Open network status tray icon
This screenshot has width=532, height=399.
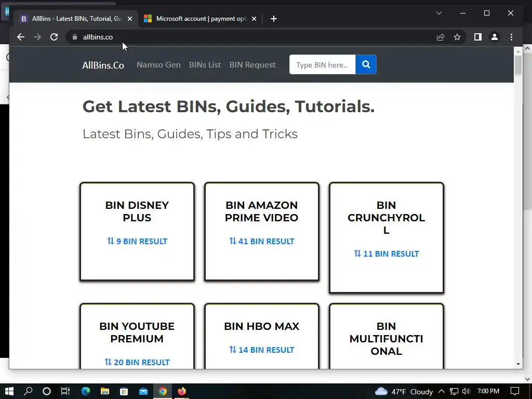454,392
